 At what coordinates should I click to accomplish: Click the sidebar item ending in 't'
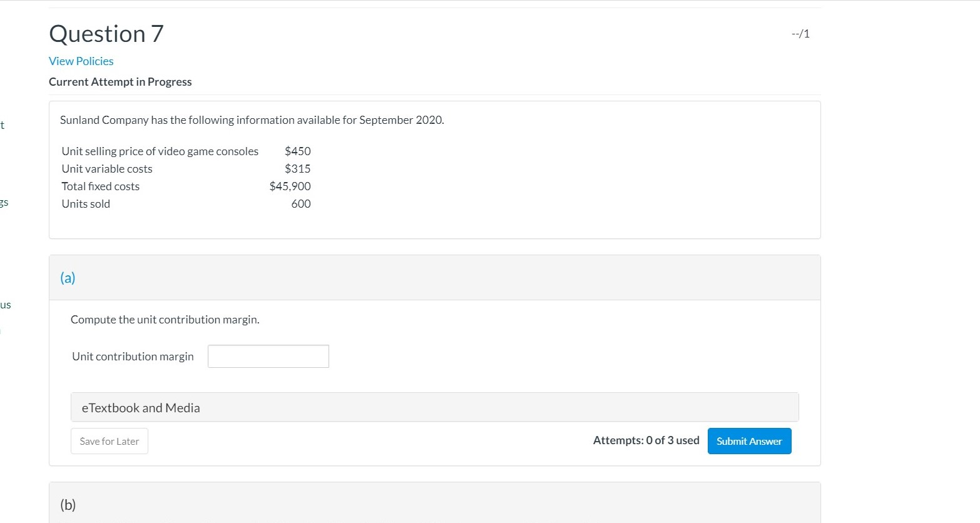coord(3,124)
